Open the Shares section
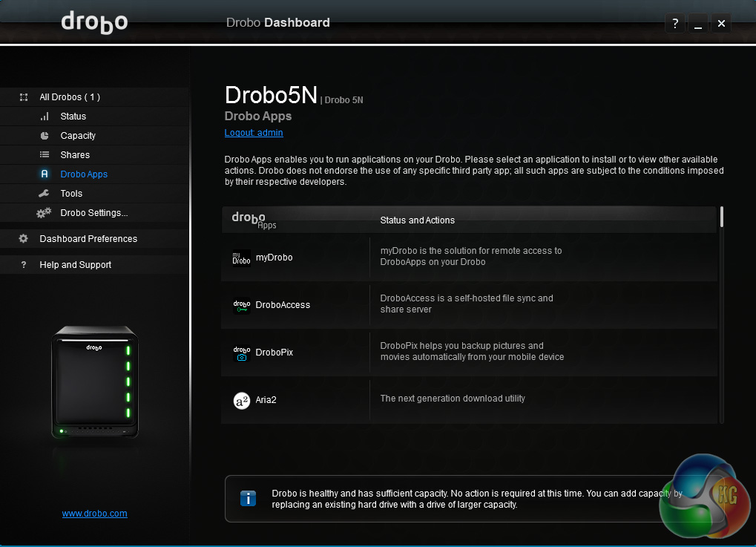This screenshot has height=547, width=756. click(x=75, y=155)
